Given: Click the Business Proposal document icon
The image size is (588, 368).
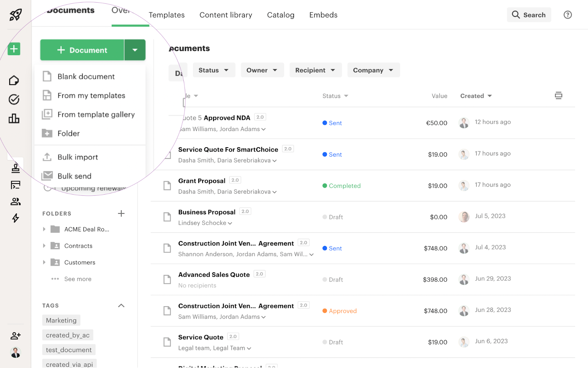Looking at the screenshot, I should click(x=167, y=217).
